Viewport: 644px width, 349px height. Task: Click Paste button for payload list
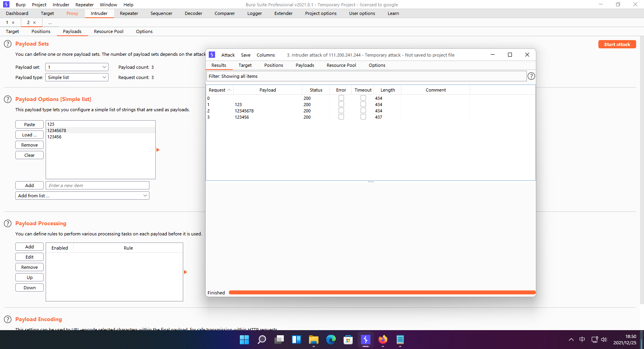coord(29,125)
